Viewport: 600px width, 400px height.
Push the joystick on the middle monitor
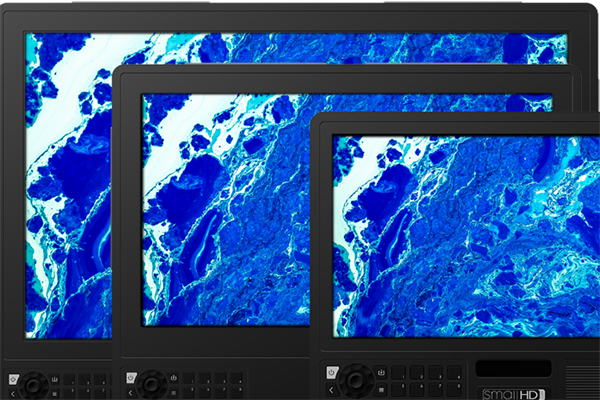point(151,384)
